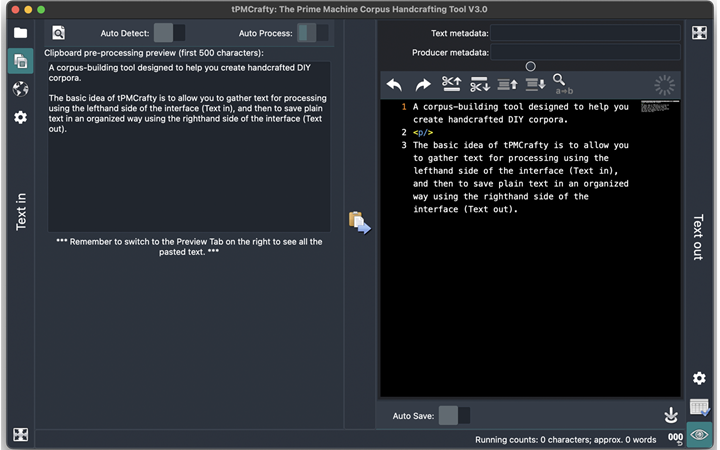The image size is (720, 450).
Task: Click the 'Auto Save:' label text
Action: coord(413,416)
